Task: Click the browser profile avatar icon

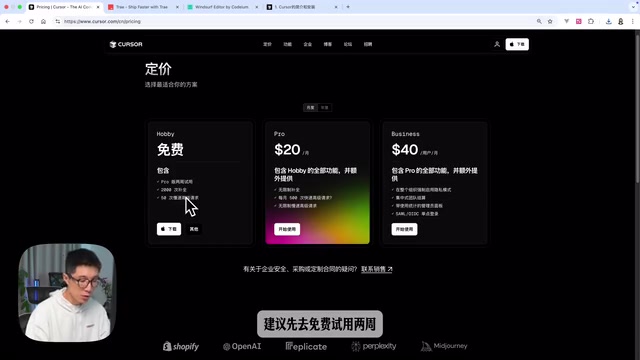Action: 620,21
